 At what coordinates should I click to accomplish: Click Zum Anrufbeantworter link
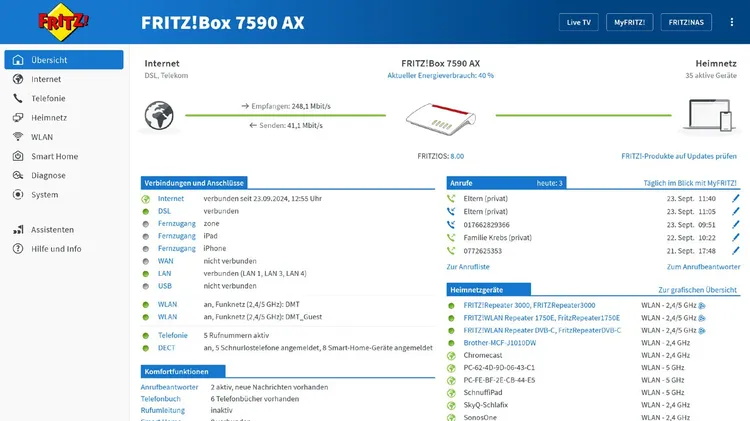coord(703,266)
